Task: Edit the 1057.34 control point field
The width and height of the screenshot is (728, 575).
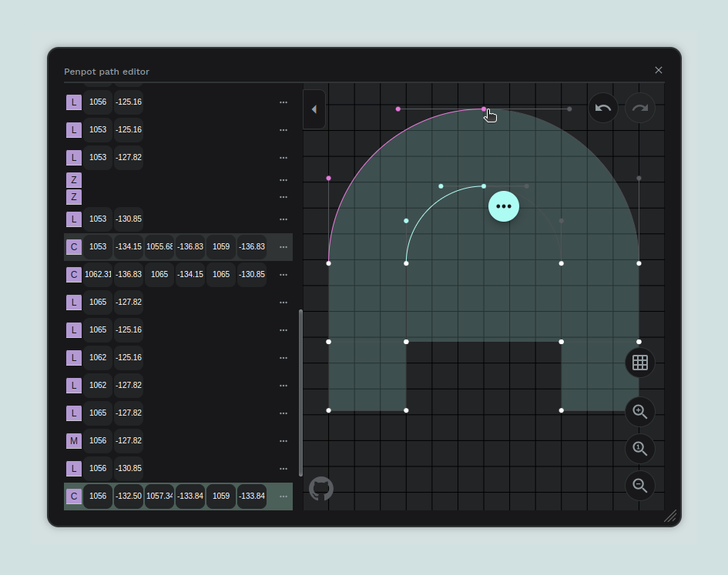Action: tap(159, 496)
